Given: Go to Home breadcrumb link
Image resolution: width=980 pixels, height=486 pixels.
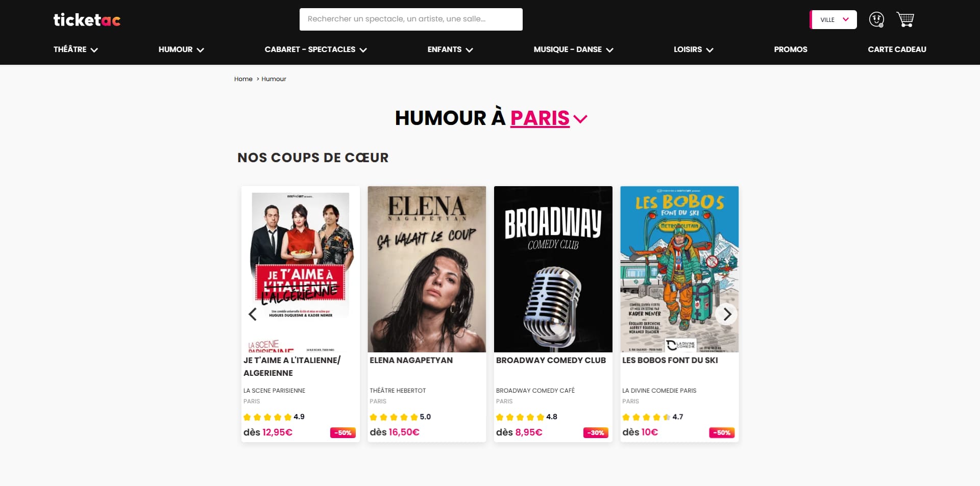Looking at the screenshot, I should coord(243,79).
